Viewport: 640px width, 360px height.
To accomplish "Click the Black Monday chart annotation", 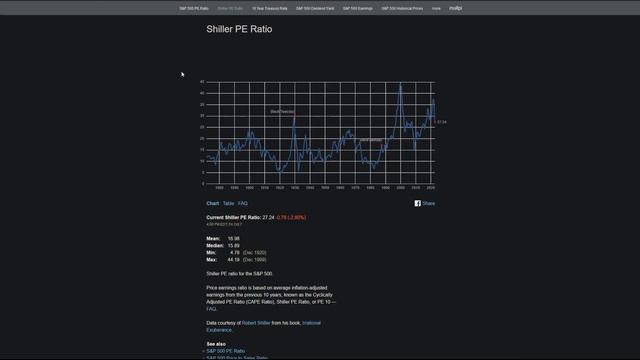I will point(371,140).
